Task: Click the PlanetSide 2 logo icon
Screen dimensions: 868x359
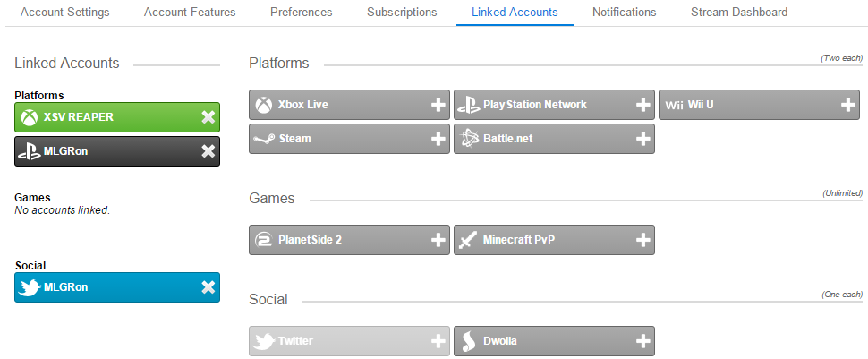Action: (x=265, y=240)
